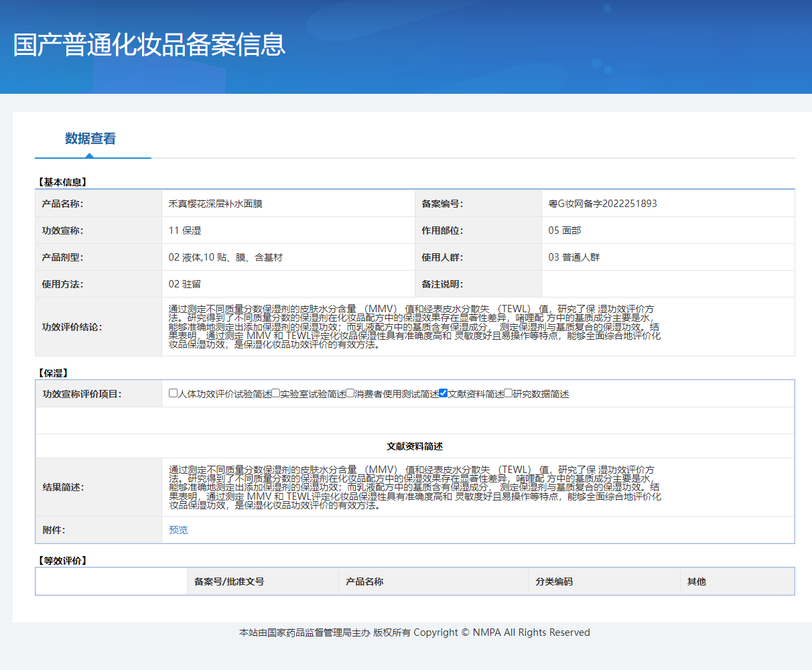The width and height of the screenshot is (812, 670).
Task: Click the 备案编号: label
Action: coord(442,204)
